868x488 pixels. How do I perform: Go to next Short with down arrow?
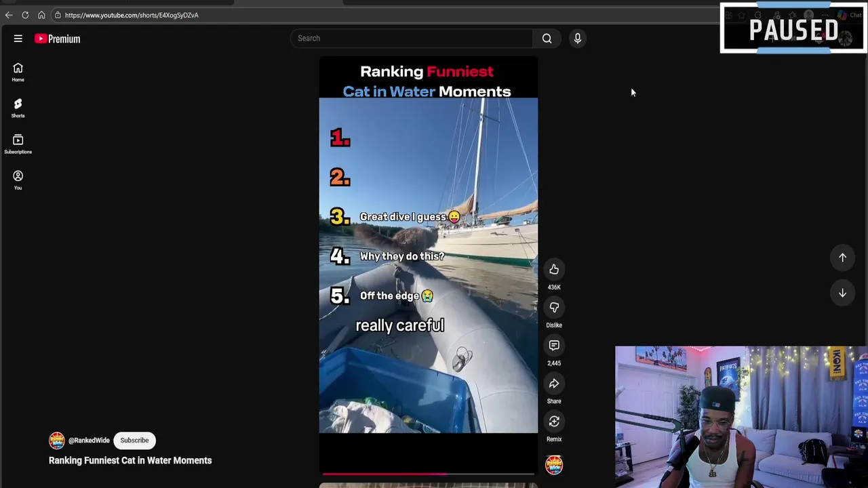click(842, 293)
